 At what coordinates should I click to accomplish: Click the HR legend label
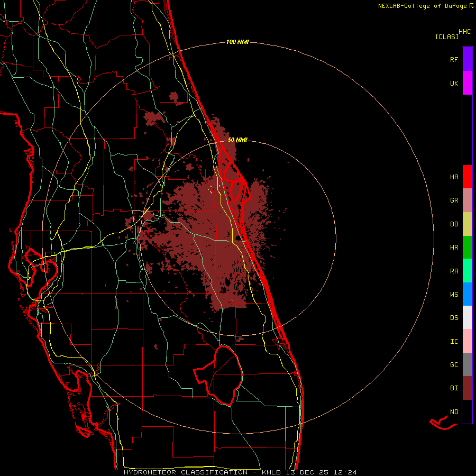(454, 248)
